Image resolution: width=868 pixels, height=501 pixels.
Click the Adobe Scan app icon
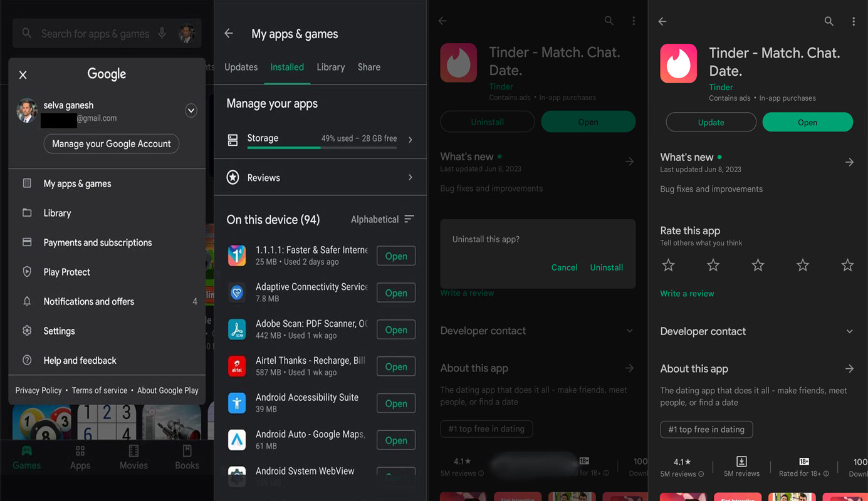(237, 329)
